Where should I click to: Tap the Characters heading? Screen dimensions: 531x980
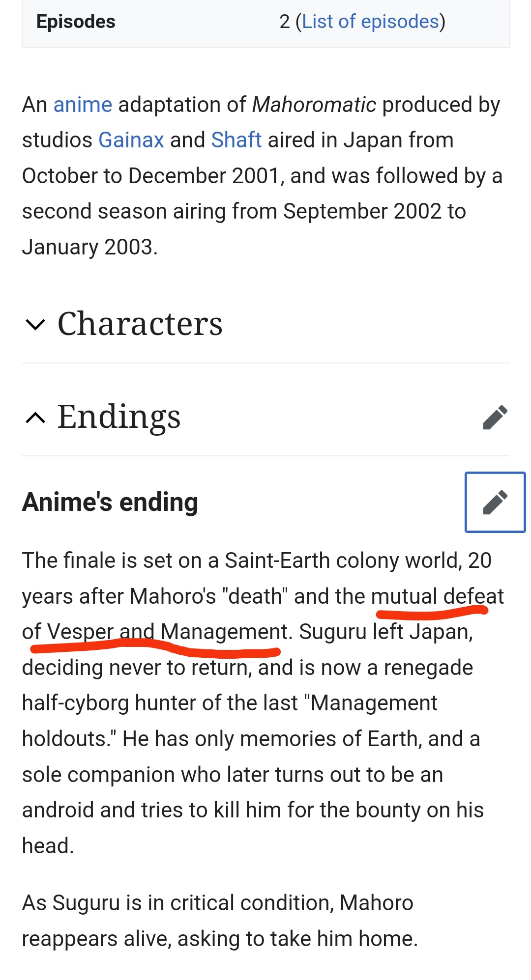click(x=140, y=324)
